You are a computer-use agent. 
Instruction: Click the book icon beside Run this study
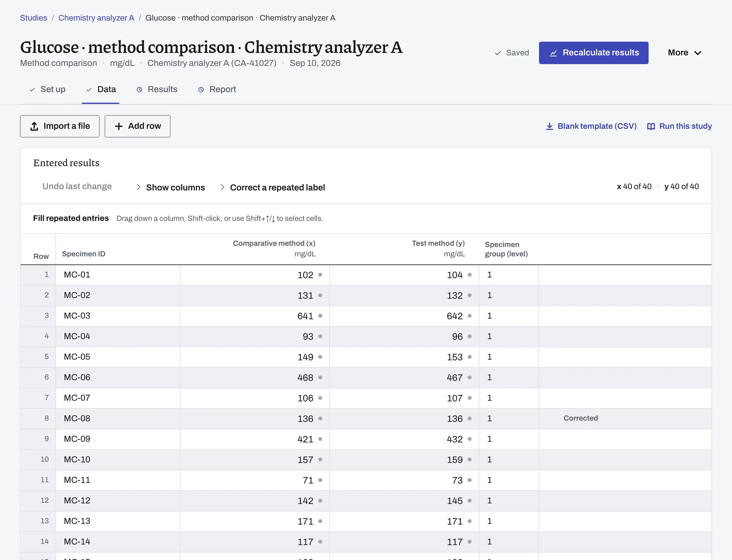(651, 126)
